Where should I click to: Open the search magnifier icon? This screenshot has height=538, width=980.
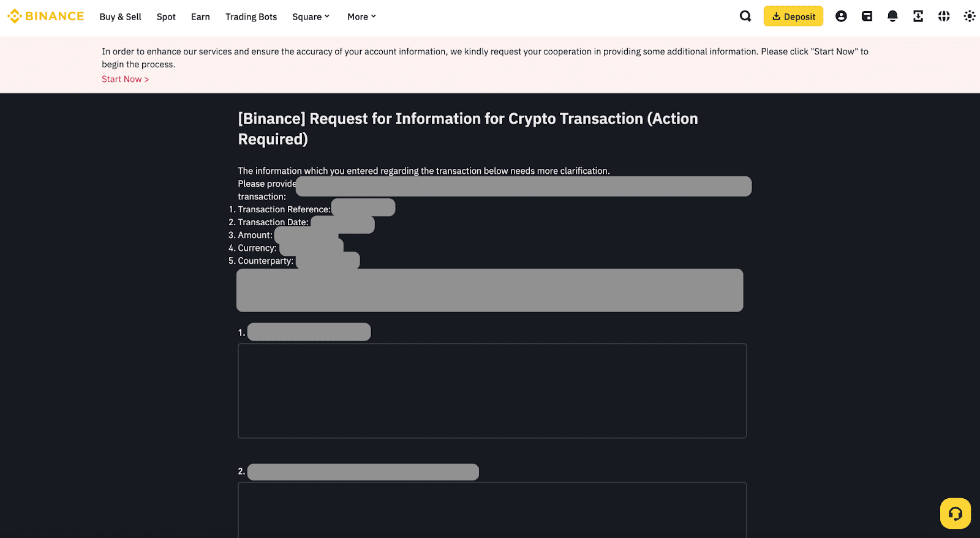[745, 17]
